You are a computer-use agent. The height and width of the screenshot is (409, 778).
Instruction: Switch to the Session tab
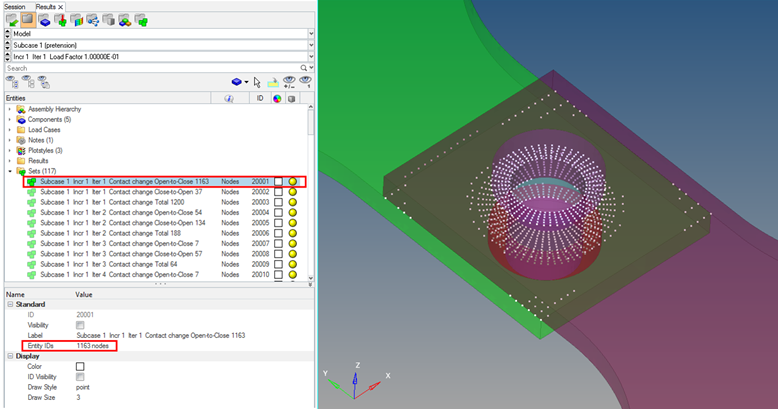coord(15,6)
